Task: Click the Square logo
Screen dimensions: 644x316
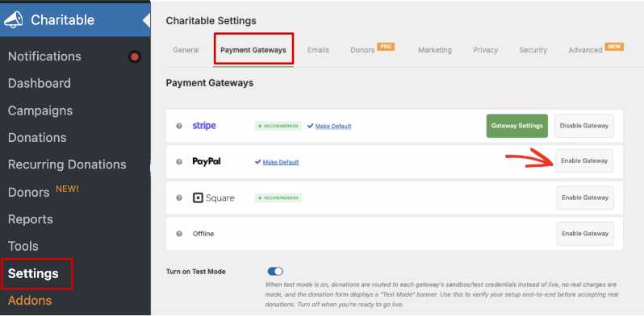Action: (x=214, y=197)
